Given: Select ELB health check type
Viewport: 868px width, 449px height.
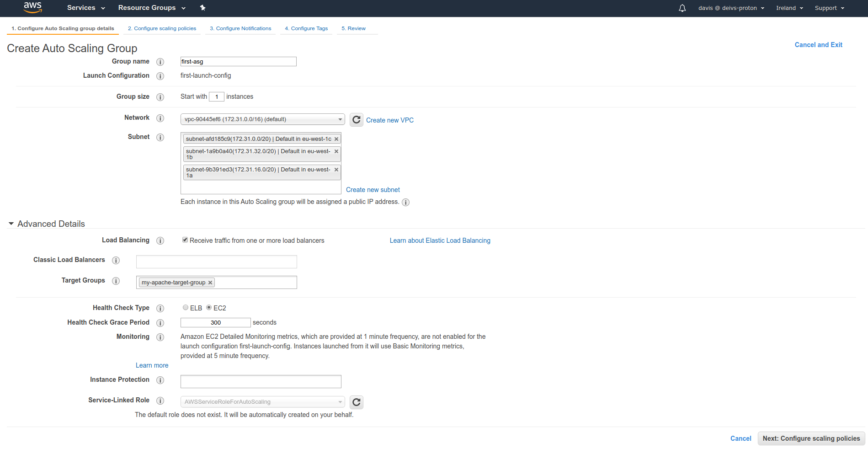Looking at the screenshot, I should pos(186,307).
